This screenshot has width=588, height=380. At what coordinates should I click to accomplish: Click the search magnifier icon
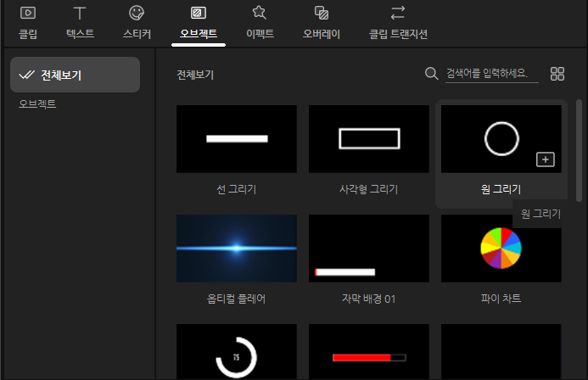click(x=431, y=74)
